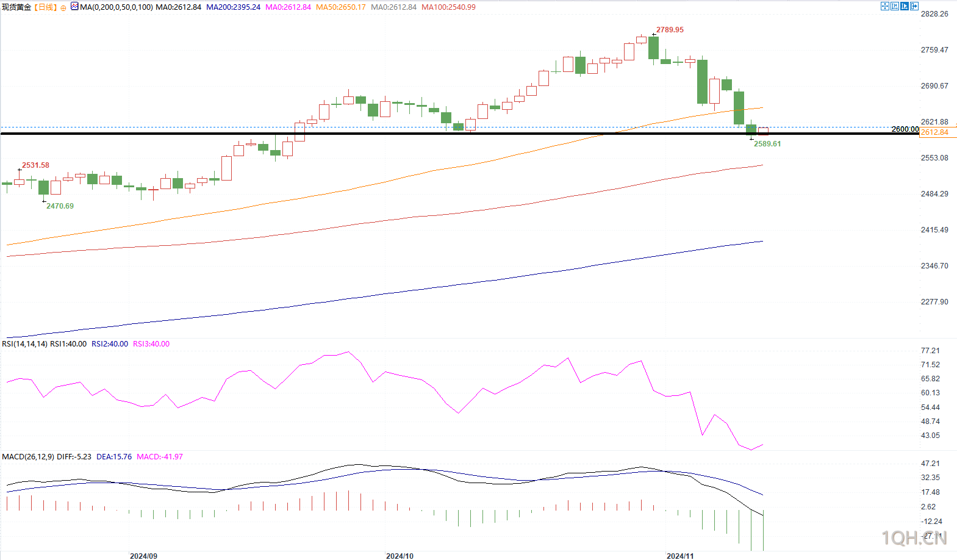Click the fit-chart-to-axis icon

(895, 6)
